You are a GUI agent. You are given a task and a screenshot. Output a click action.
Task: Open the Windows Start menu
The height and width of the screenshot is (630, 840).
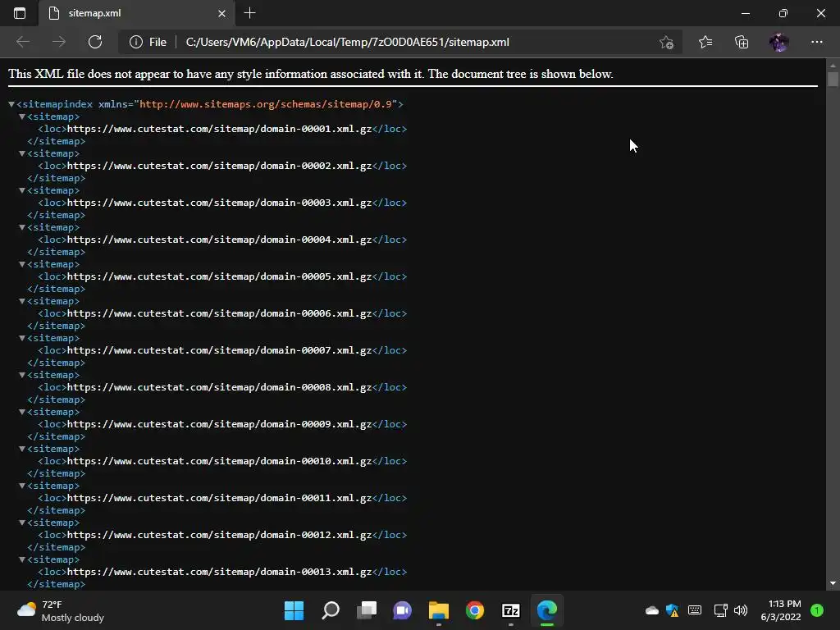[294, 610]
